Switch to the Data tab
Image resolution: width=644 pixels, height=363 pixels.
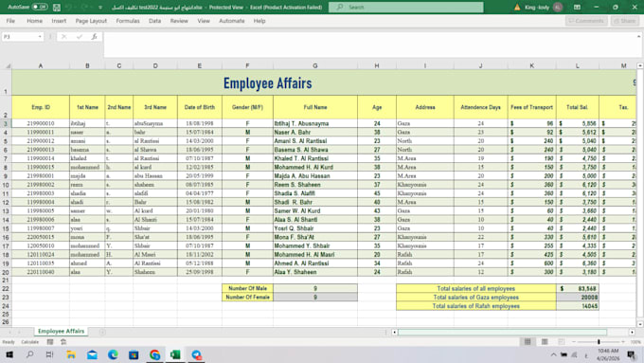pos(154,21)
